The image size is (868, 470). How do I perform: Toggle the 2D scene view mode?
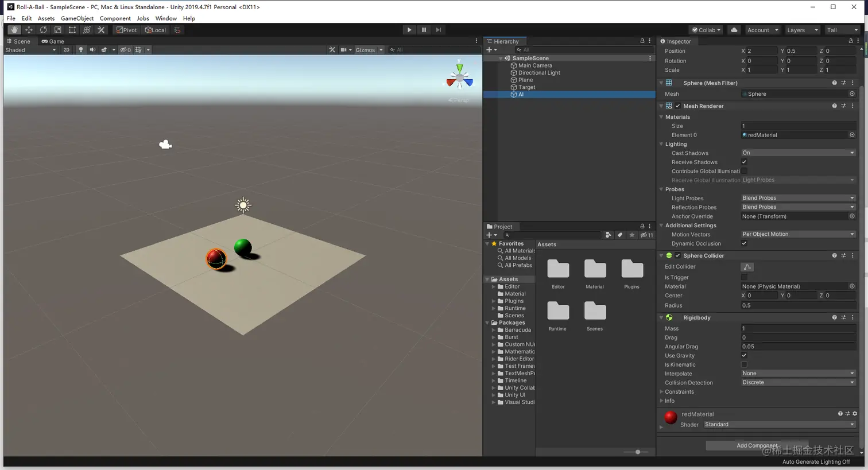67,50
